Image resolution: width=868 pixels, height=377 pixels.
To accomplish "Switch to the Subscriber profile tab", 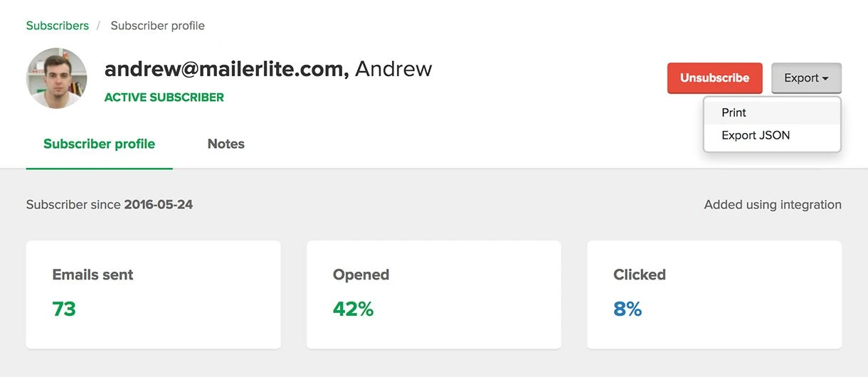I will [99, 144].
